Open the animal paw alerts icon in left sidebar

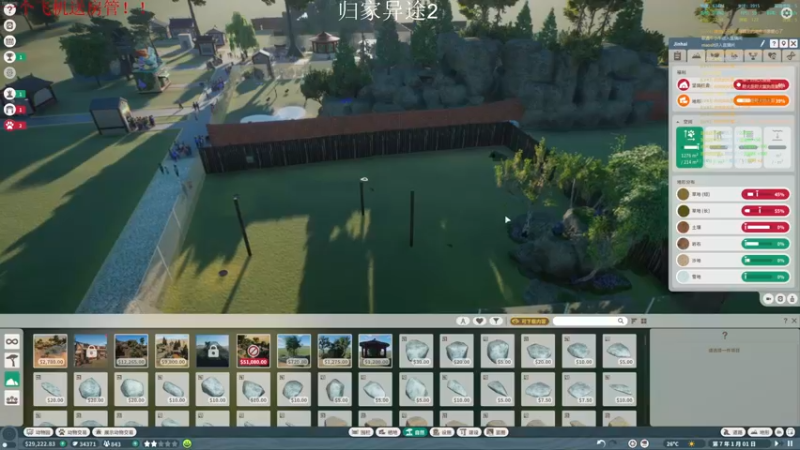coord(9,125)
